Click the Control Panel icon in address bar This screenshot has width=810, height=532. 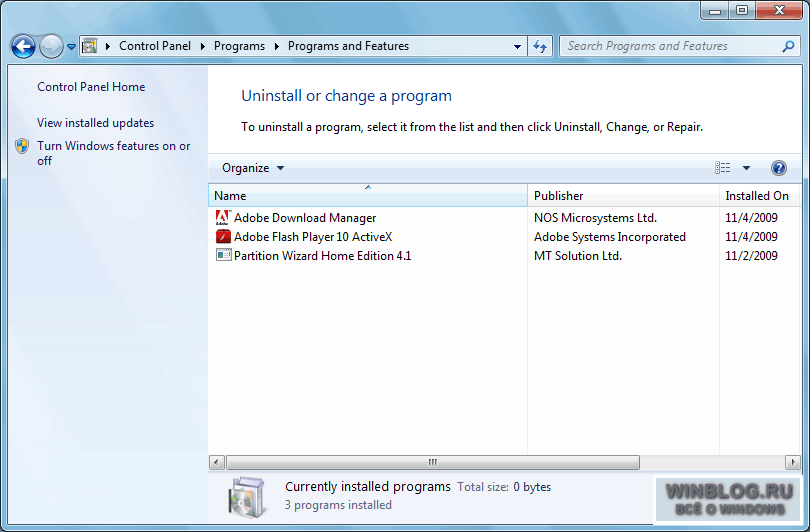coord(90,46)
